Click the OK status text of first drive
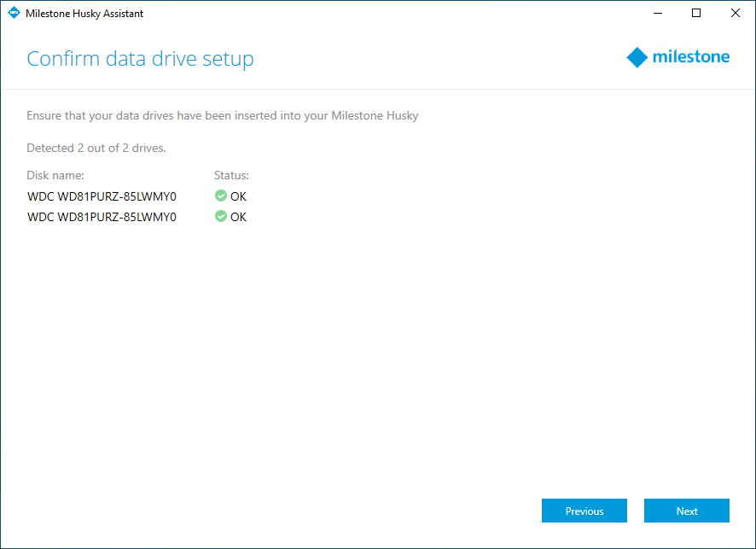 coord(238,196)
